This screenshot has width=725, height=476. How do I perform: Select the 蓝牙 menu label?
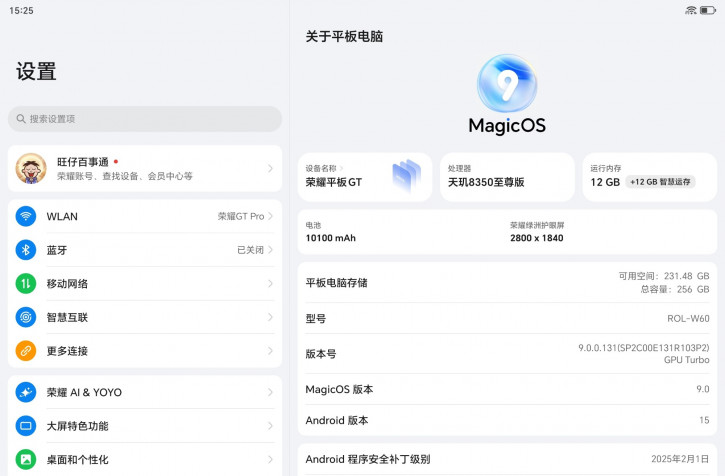pyautogui.click(x=57, y=250)
